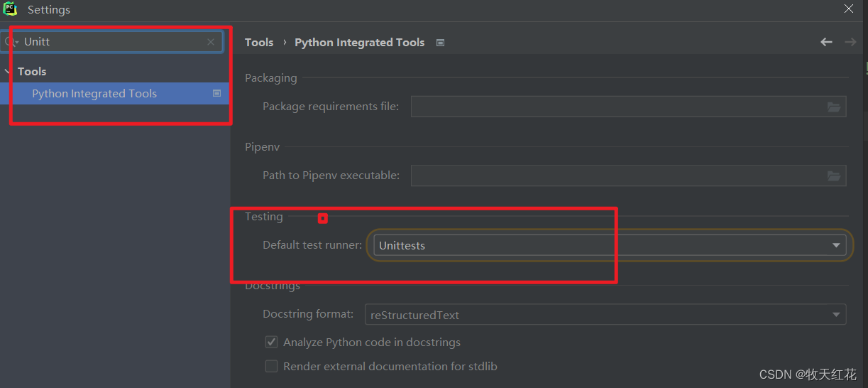This screenshot has width=868, height=388.
Task: Click icon beside Python Integrated Tools tree item
Action: tap(217, 94)
